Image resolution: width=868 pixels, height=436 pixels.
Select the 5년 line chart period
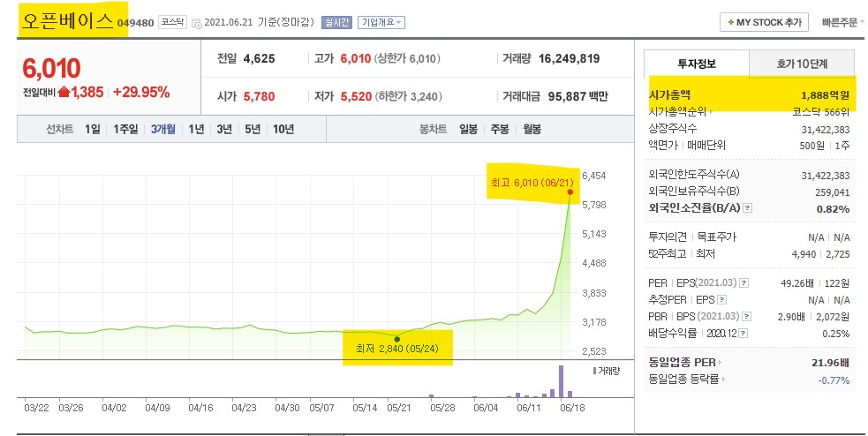coord(253,129)
